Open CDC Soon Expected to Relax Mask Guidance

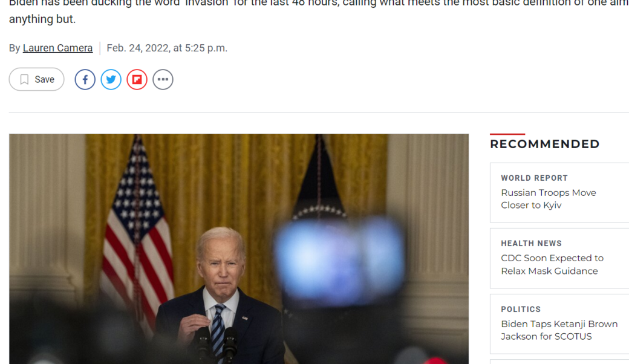[552, 265]
